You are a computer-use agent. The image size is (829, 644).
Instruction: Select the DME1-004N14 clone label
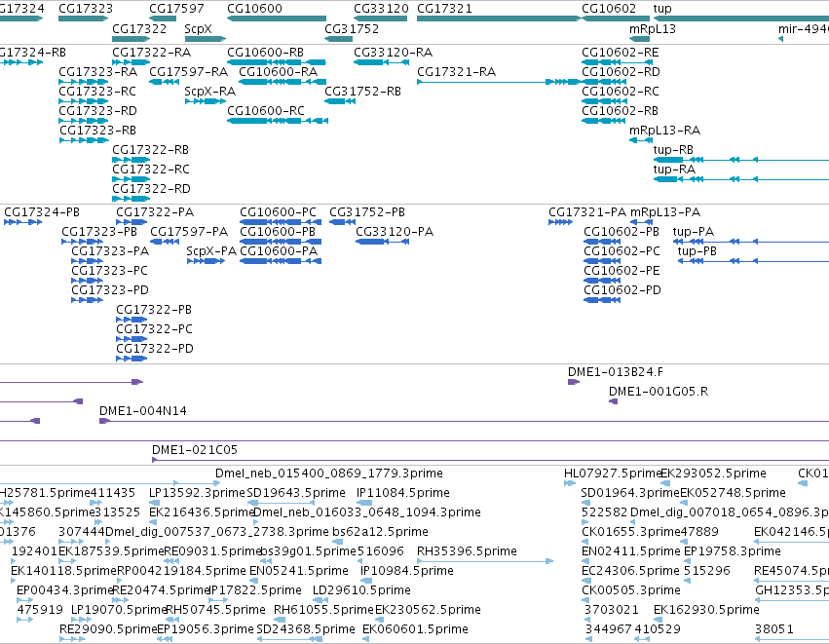(x=143, y=411)
